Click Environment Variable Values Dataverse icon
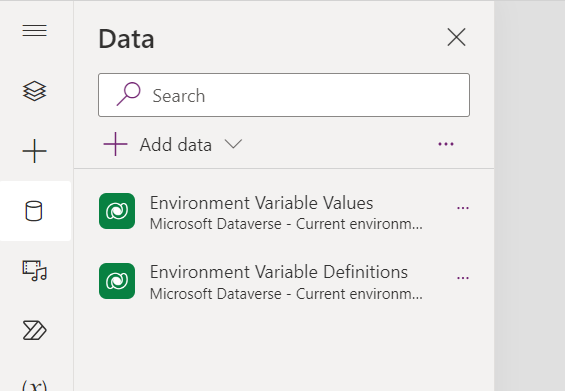 117,211
